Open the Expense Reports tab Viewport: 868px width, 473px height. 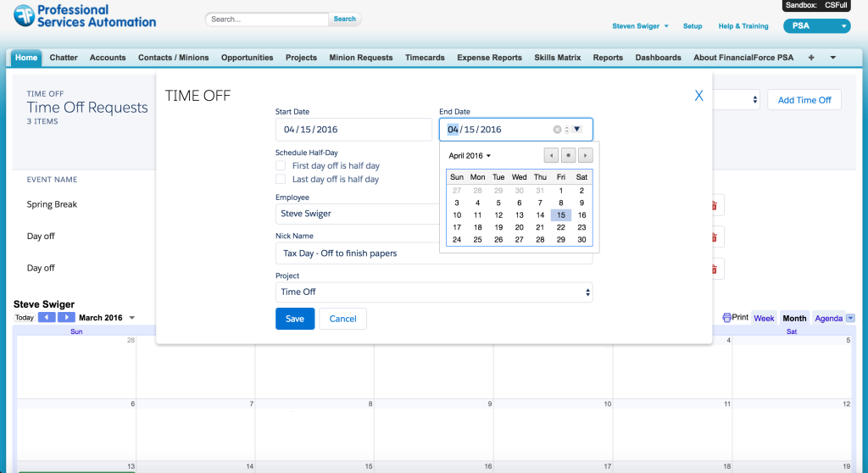point(489,58)
